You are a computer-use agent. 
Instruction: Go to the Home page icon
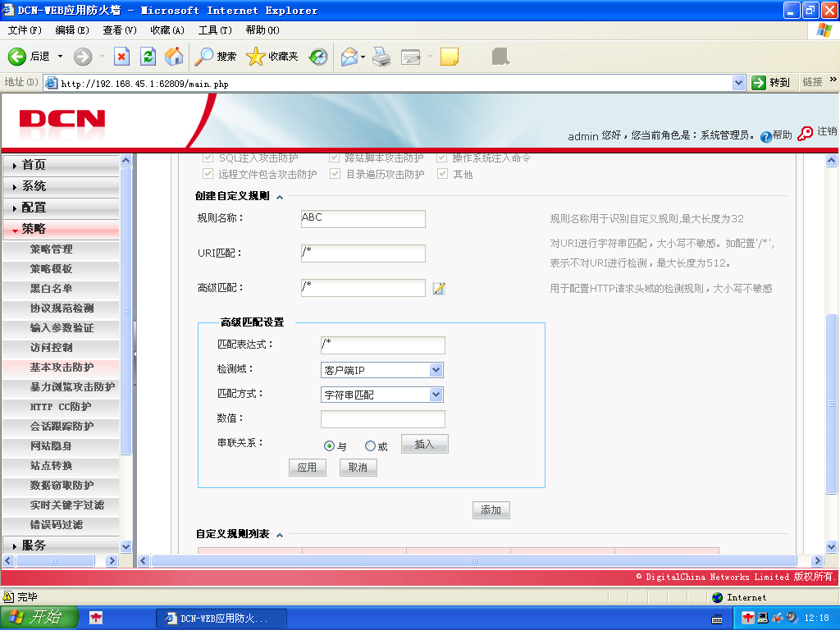(x=174, y=57)
